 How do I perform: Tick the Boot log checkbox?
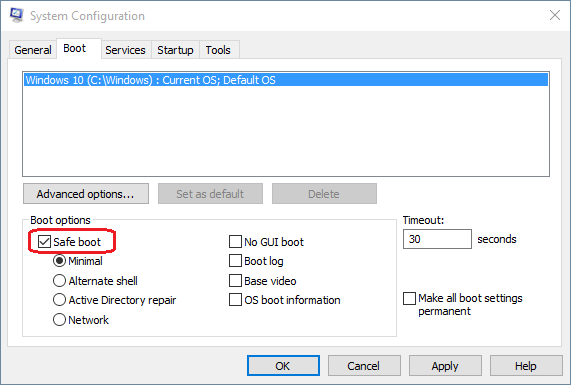coord(235,261)
